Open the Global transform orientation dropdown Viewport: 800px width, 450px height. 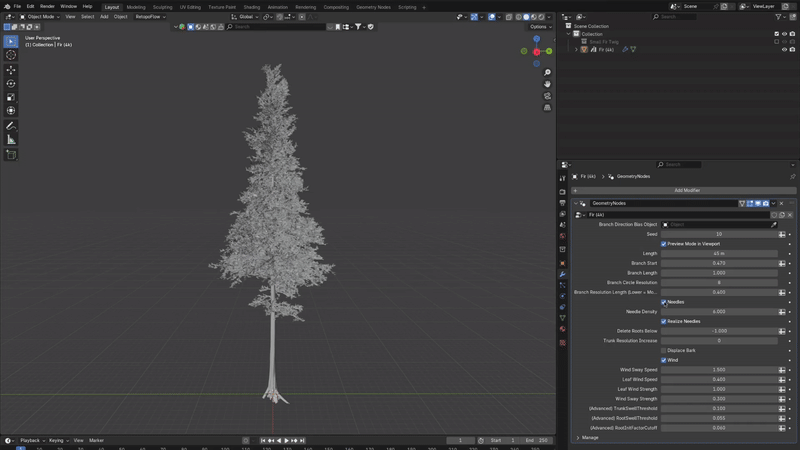point(245,17)
